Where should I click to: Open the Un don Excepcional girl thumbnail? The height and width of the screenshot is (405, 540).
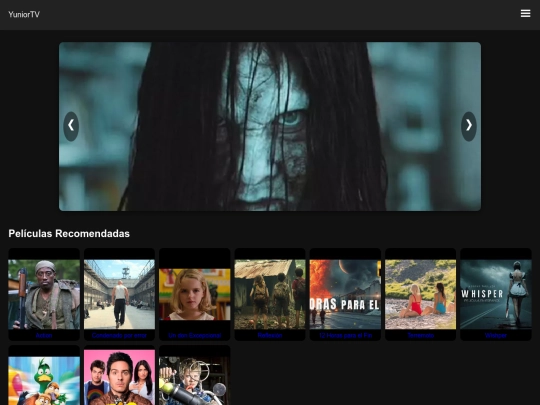[x=195, y=294]
